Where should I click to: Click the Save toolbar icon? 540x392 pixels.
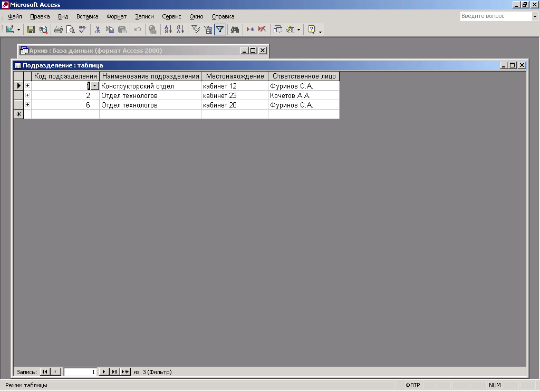[31, 30]
